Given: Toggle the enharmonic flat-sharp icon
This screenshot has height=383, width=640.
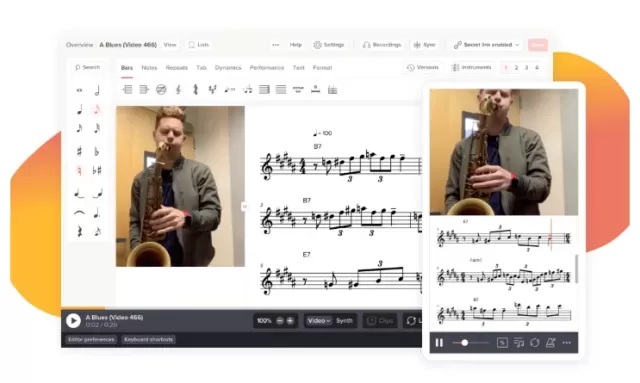Looking at the screenshot, I should (x=97, y=170).
